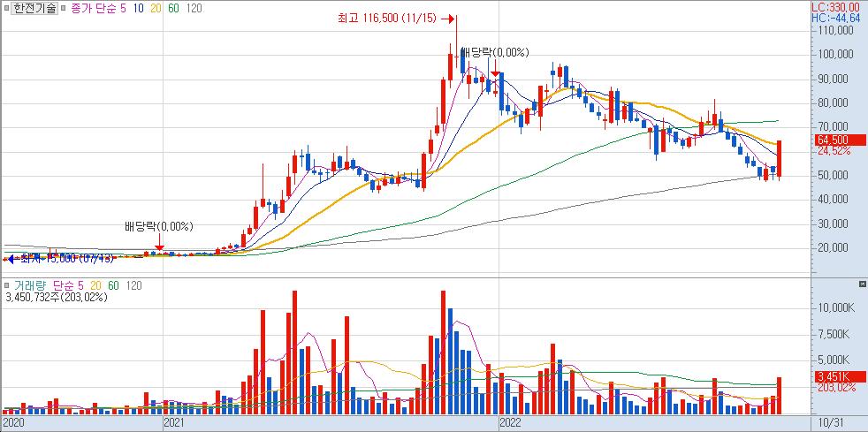
Task: Click the 2020 year on time axis
Action: [x=12, y=423]
